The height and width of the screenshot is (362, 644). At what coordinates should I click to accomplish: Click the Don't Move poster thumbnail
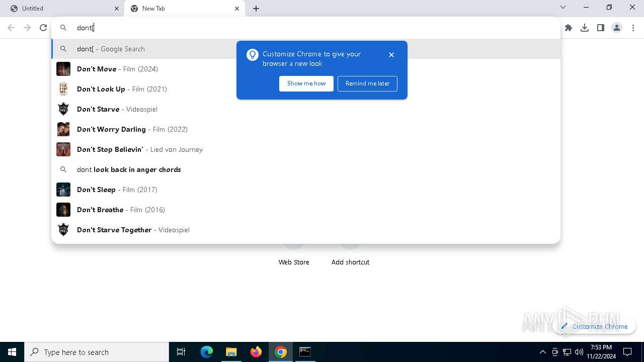point(63,69)
